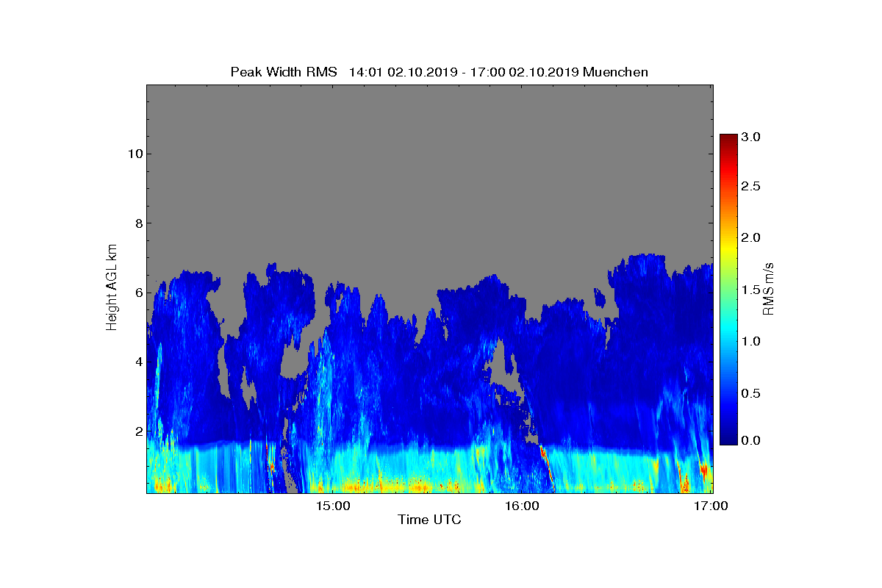The width and height of the screenshot is (882, 588).
Task: Click the 15:00 time tick label
Action: point(333,506)
